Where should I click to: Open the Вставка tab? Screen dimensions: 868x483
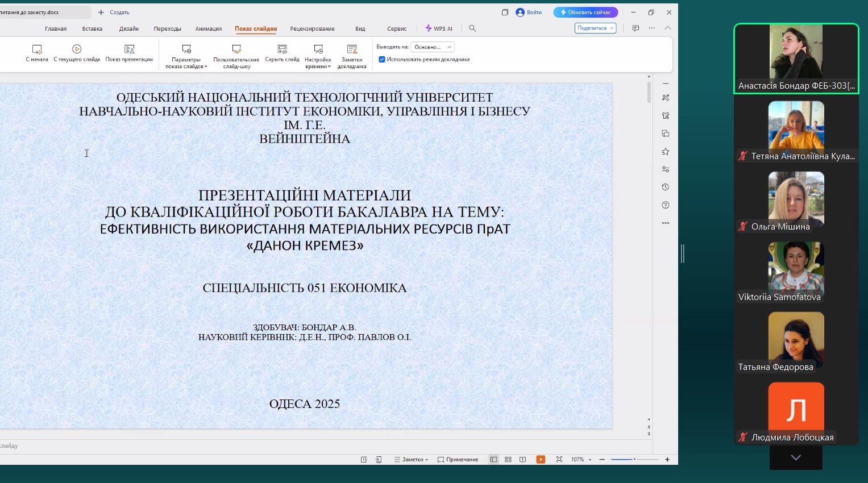click(x=92, y=28)
